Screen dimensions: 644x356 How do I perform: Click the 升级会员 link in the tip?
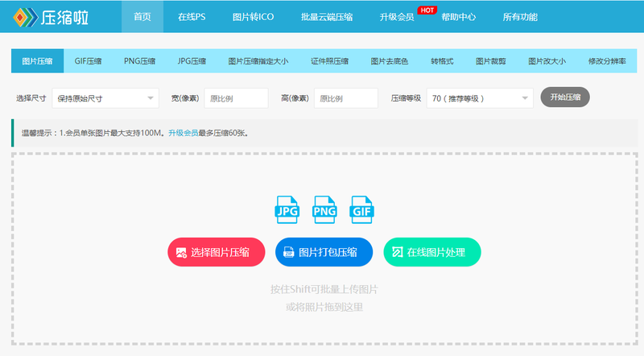click(x=184, y=133)
